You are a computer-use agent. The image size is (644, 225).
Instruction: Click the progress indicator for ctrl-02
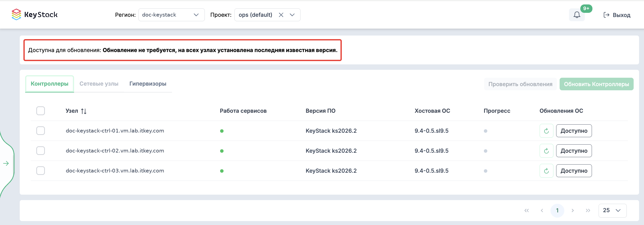point(486,151)
